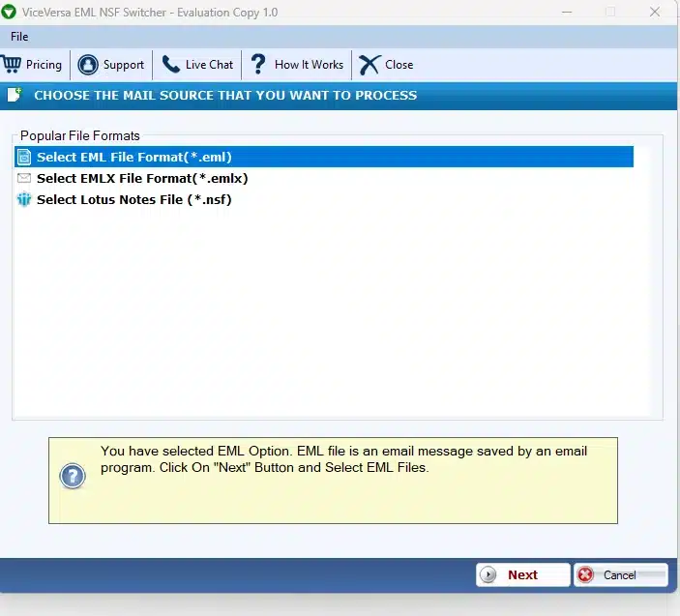
Task: Click the document icon in header banner
Action: (x=14, y=95)
